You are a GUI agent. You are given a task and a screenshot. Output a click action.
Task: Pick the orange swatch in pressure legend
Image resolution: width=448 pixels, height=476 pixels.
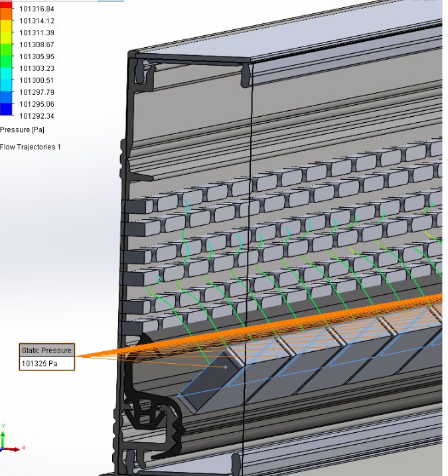pyautogui.click(x=6, y=14)
